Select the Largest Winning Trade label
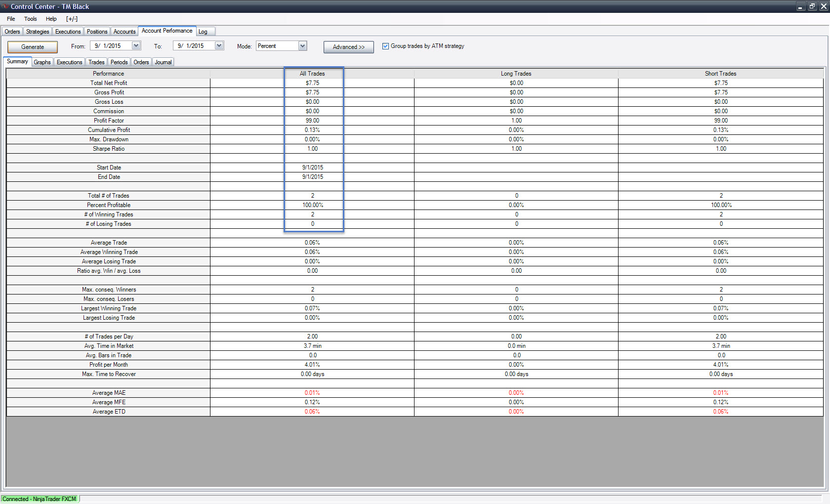 (109, 308)
